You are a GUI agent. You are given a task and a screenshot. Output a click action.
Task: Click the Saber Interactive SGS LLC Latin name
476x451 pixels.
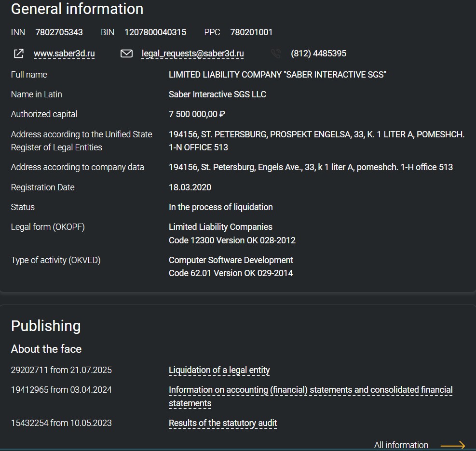click(x=218, y=94)
